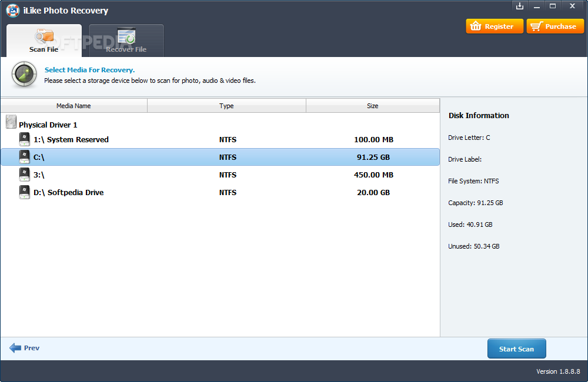The image size is (588, 382).
Task: Click the Capacity: 91.25 GB text
Action: (476, 203)
